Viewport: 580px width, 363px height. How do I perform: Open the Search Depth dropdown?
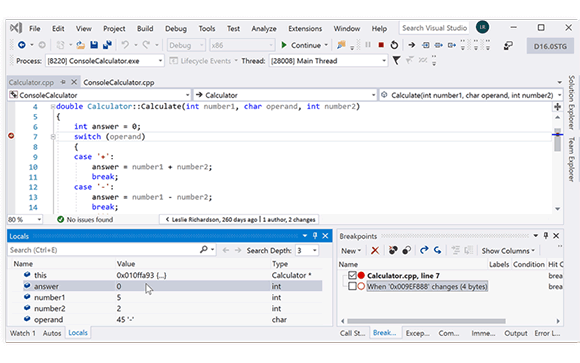click(314, 251)
